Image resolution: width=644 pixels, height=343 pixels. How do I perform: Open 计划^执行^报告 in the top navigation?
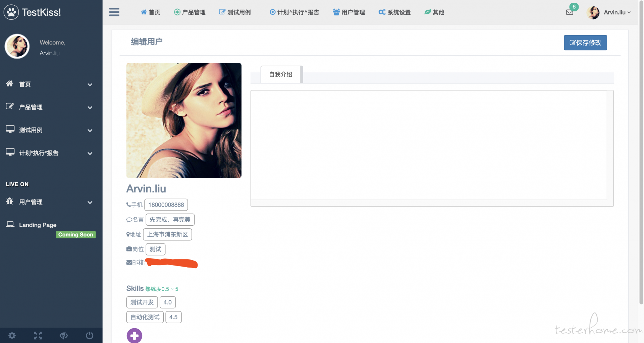(294, 12)
